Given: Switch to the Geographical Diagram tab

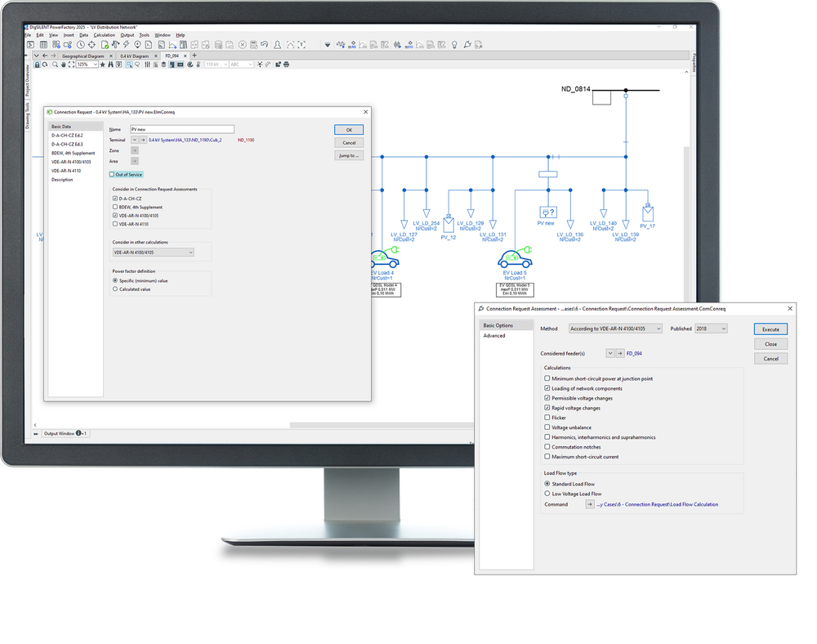Looking at the screenshot, I should click(x=85, y=56).
